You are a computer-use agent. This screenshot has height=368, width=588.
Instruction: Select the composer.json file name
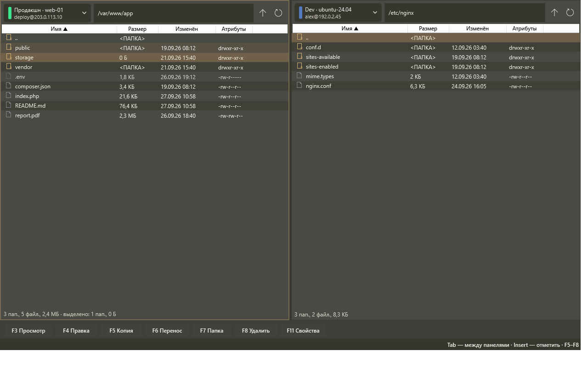[x=33, y=86]
